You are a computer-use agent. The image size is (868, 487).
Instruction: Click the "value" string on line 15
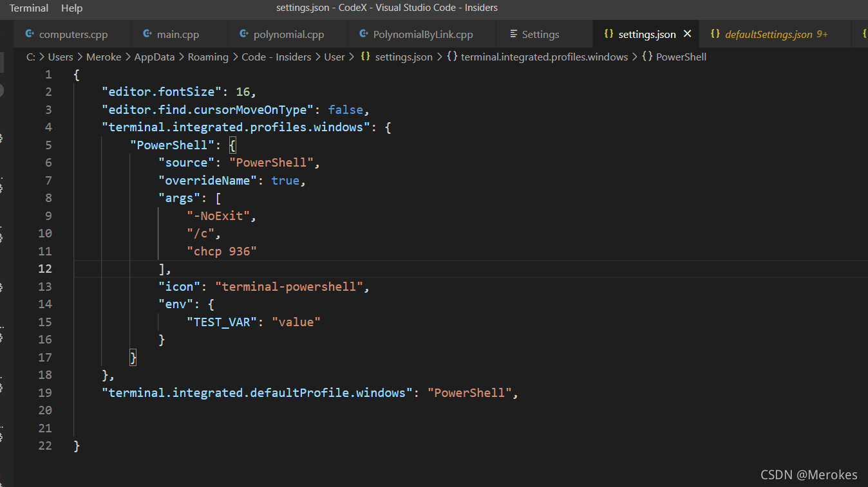[x=296, y=322]
